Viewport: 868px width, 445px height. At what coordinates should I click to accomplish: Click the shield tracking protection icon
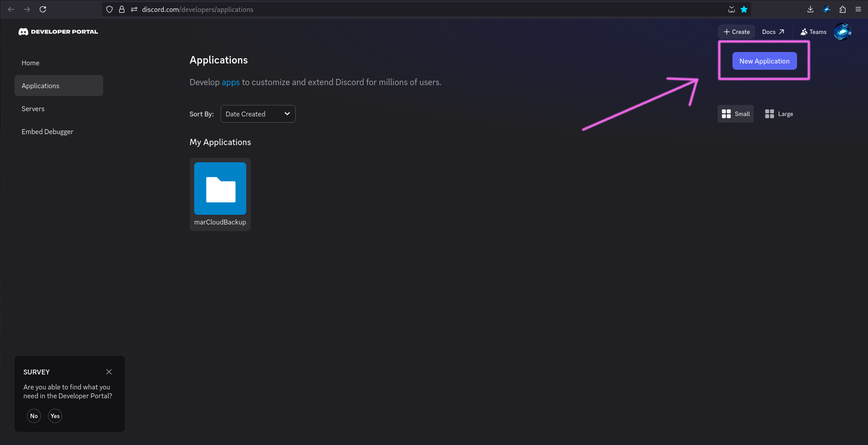point(109,9)
